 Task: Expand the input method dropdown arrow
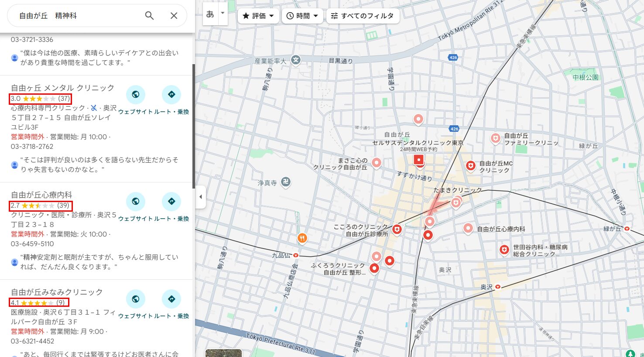[x=223, y=13]
